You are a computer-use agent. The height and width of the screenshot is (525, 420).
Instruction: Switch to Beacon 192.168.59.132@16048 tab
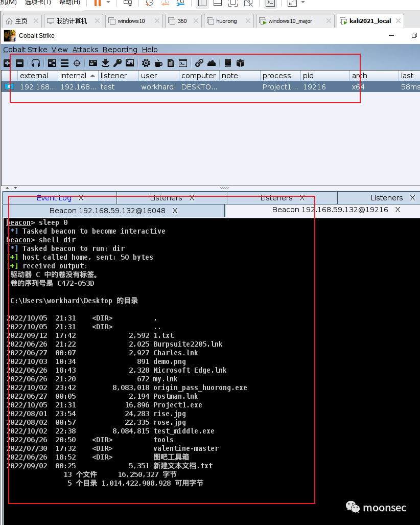pos(107,211)
